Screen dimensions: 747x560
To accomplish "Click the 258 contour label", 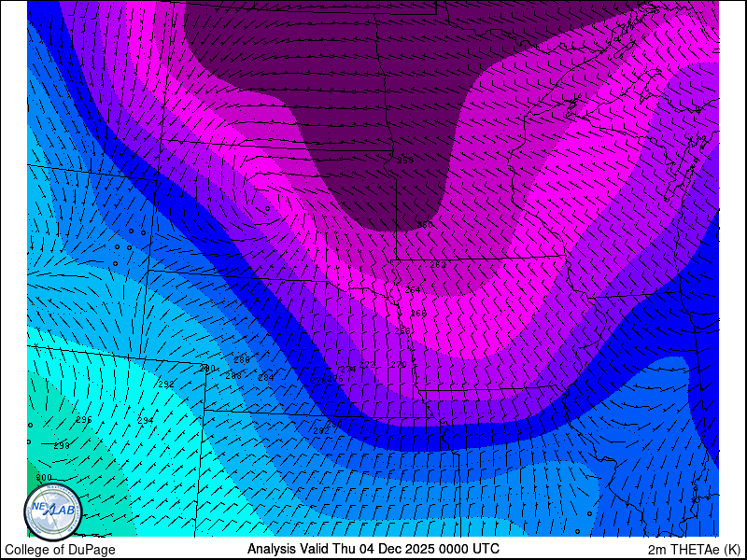I will pos(405,160).
